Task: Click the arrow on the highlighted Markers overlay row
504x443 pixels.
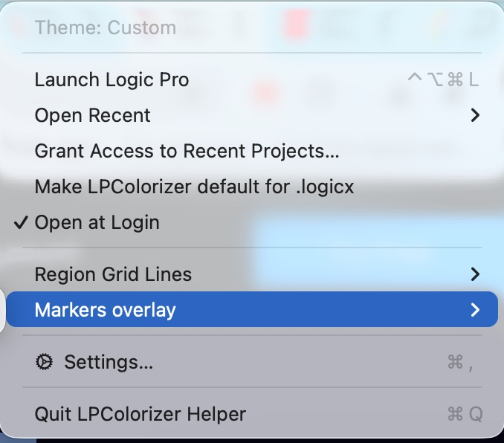Action: click(475, 310)
